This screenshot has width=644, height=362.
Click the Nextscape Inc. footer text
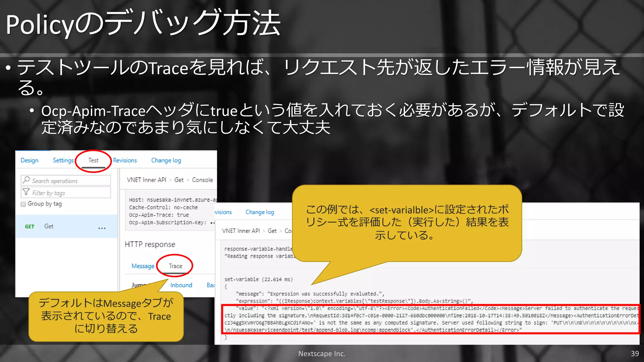coord(322,354)
